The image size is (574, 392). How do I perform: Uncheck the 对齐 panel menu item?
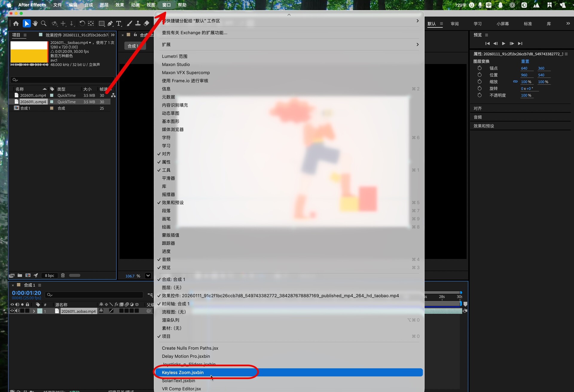coord(166,154)
